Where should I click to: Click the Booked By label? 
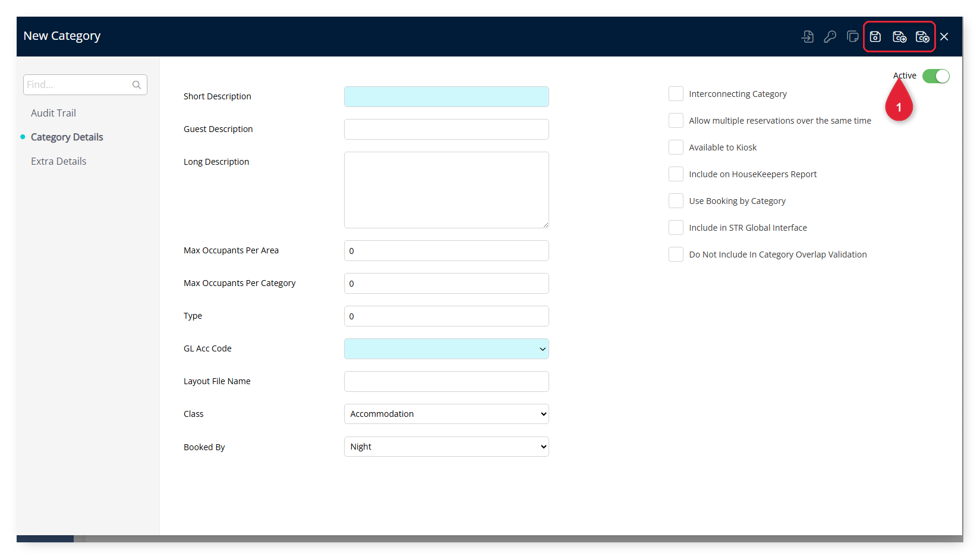pyautogui.click(x=204, y=447)
